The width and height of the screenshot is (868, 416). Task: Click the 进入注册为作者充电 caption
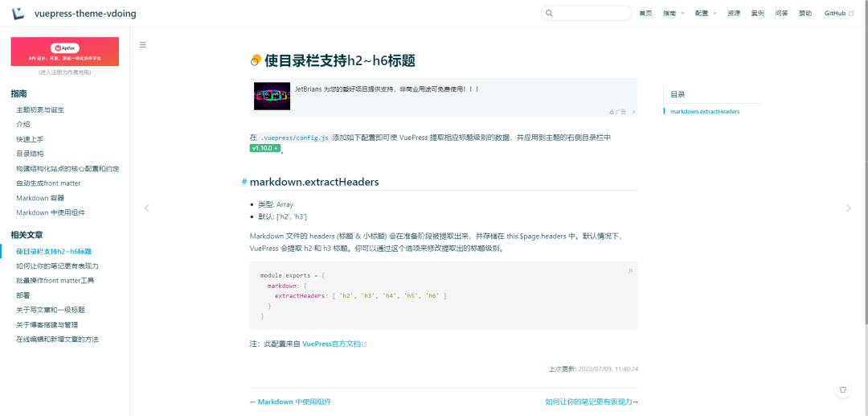pyautogui.click(x=65, y=72)
